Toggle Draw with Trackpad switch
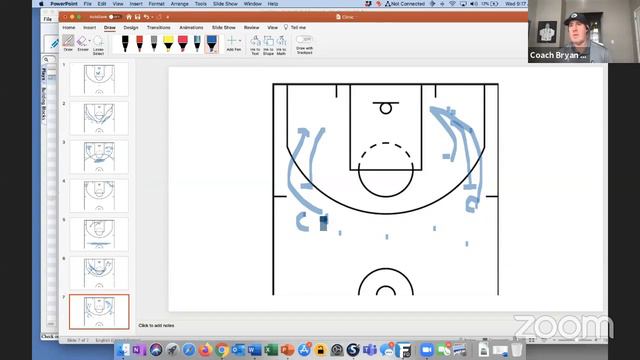Viewport: 640px width, 360px height. [x=304, y=39]
